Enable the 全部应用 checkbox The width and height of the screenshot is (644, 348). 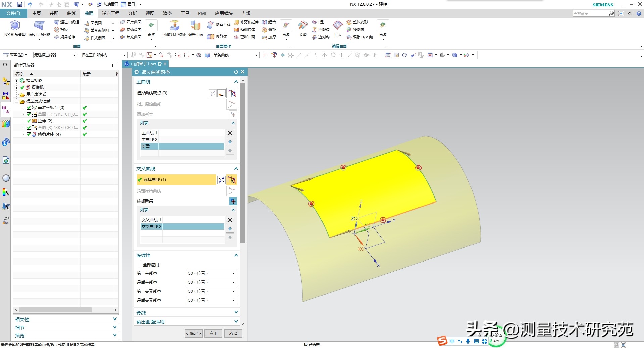click(139, 265)
